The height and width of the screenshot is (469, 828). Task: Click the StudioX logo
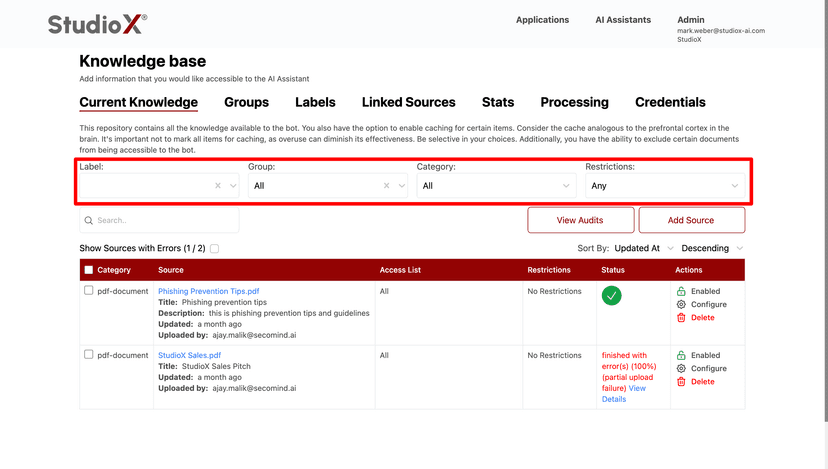(x=97, y=24)
